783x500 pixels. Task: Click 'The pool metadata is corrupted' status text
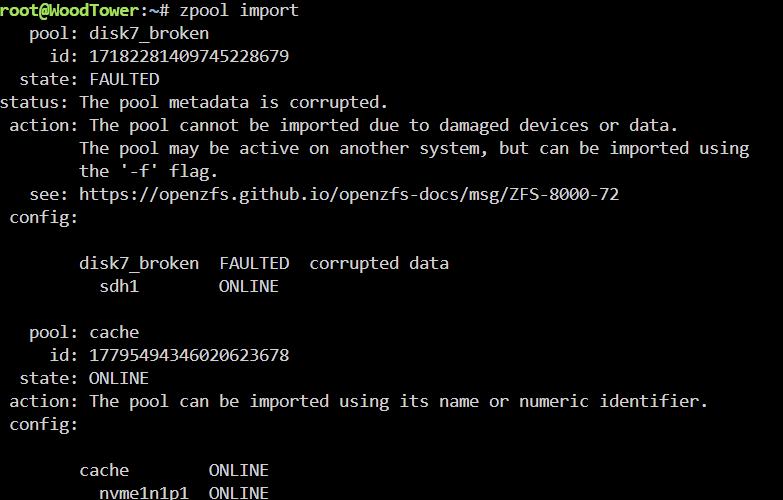234,102
